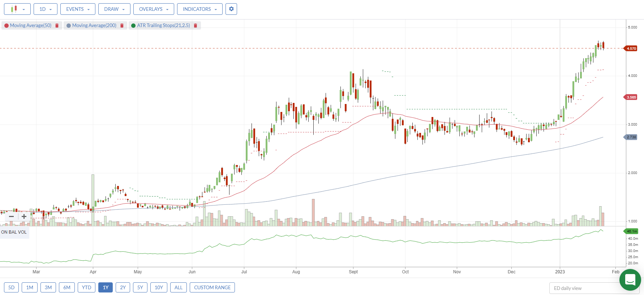Open the EVENTS dropdown
The image size is (644, 295).
pos(78,9)
